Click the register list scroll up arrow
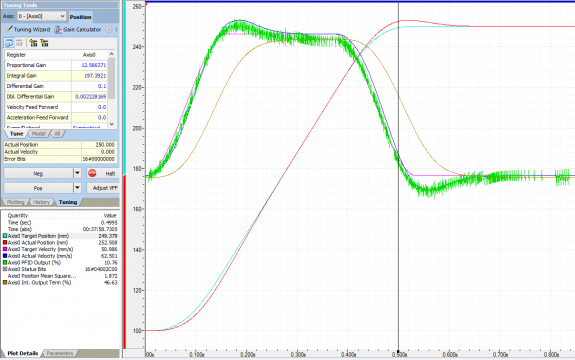Screen dimensions: 575x360 tap(112, 54)
